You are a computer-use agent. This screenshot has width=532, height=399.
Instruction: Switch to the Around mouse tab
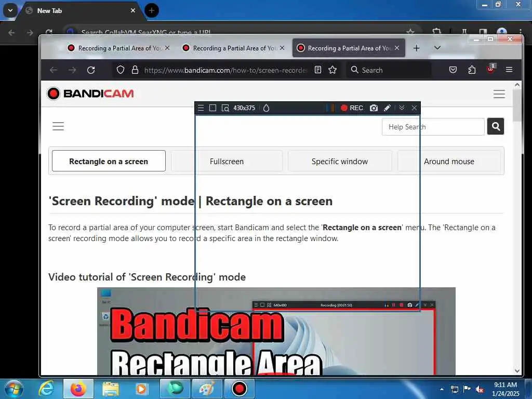coord(449,161)
